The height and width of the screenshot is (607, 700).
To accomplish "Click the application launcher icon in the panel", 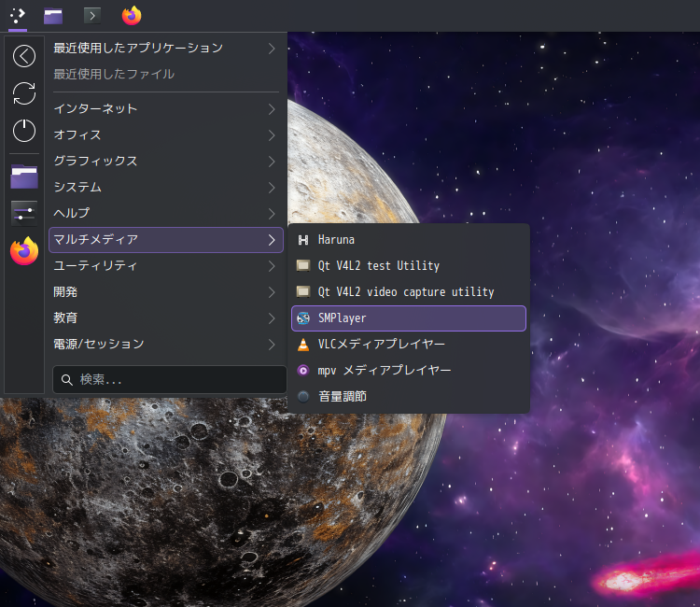I will 18,16.
